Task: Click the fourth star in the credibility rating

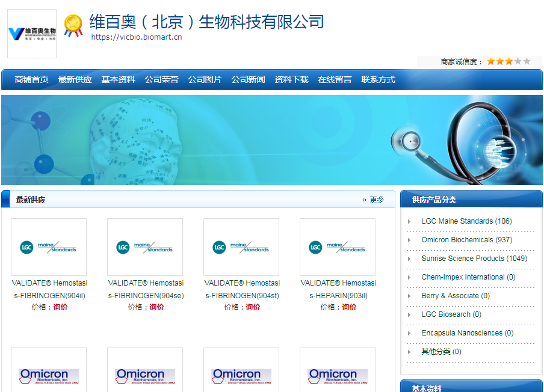Action: pyautogui.click(x=518, y=61)
